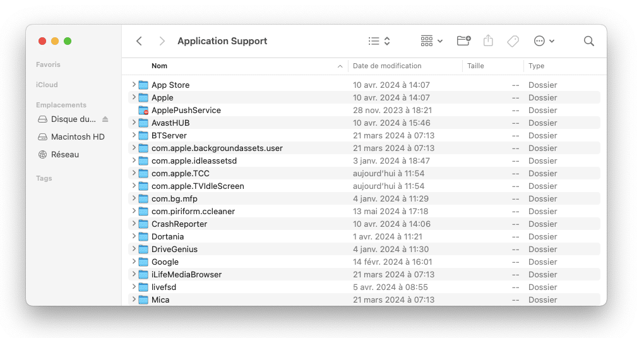This screenshot has width=644, height=338.
Task: Expand the App Store folder
Action: 133,84
